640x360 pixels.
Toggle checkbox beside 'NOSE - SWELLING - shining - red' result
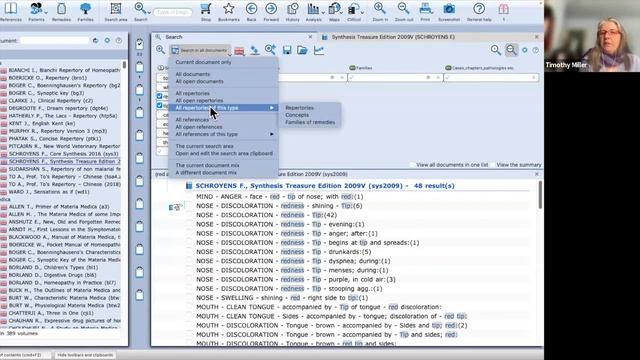pyautogui.click(x=189, y=298)
